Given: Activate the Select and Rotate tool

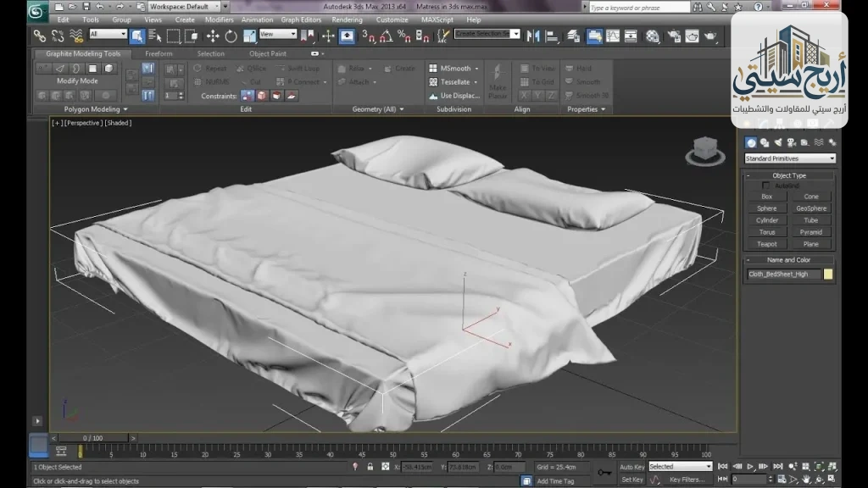Looking at the screenshot, I should [231, 36].
